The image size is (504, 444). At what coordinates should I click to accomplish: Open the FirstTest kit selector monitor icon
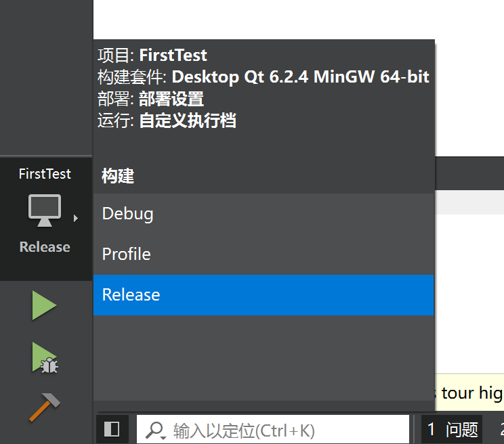click(44, 210)
